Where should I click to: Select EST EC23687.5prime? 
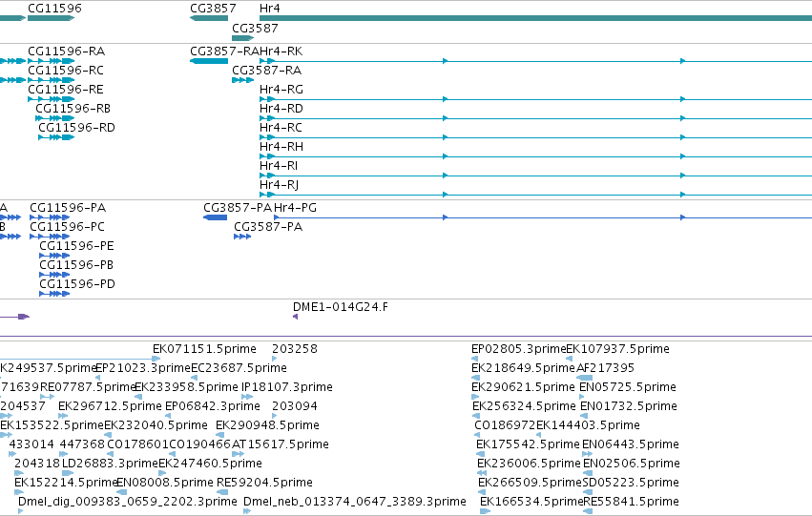pos(239,368)
